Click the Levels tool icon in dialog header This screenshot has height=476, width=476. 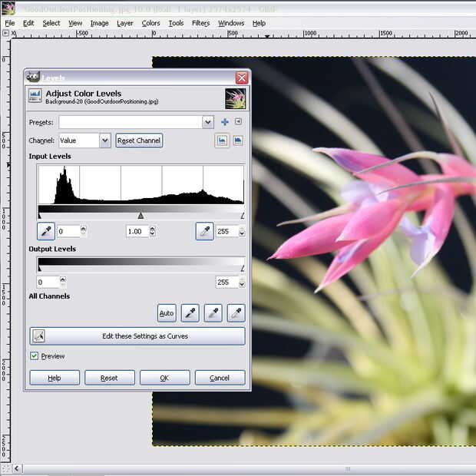tap(35, 96)
